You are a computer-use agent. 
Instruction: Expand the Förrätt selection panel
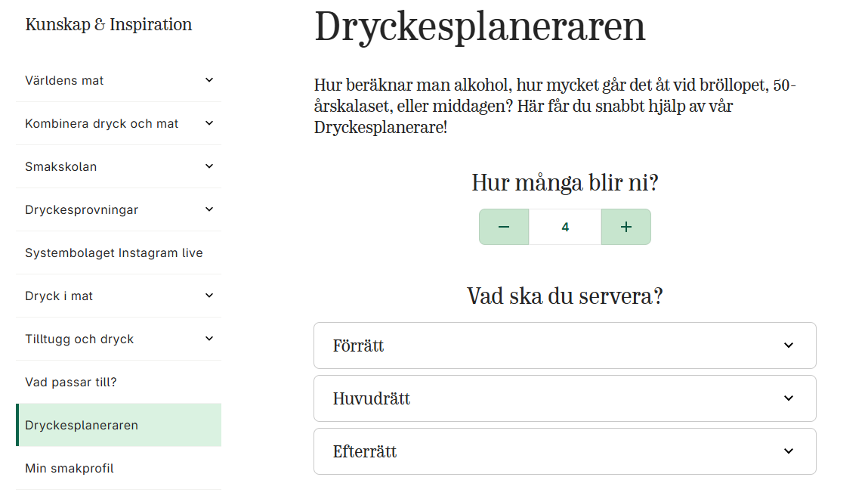[564, 346]
